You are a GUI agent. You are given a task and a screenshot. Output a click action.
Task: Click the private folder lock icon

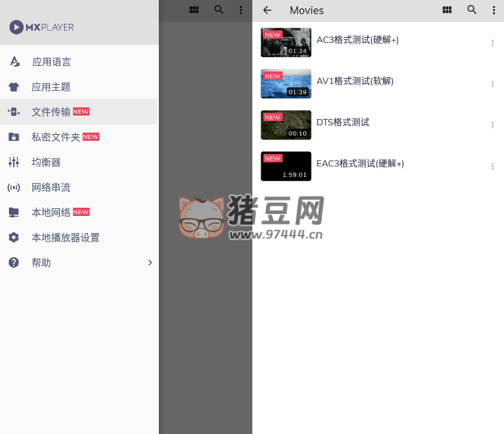point(14,137)
